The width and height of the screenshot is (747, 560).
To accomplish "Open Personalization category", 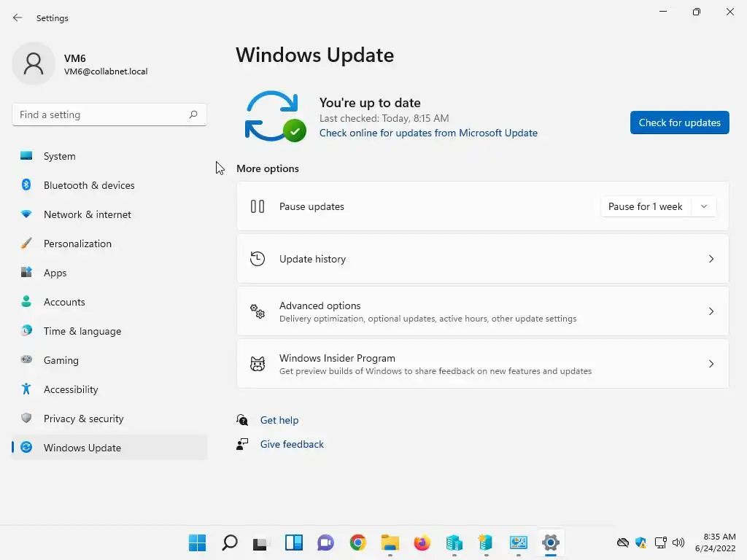I will click(109, 244).
